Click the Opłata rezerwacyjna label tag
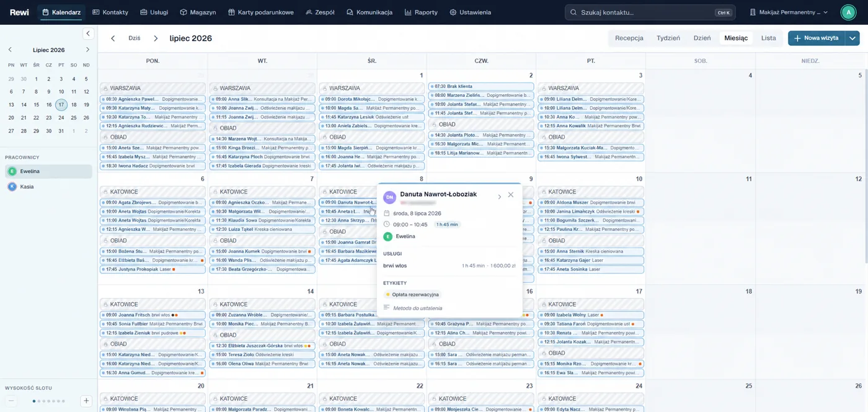 tap(412, 295)
